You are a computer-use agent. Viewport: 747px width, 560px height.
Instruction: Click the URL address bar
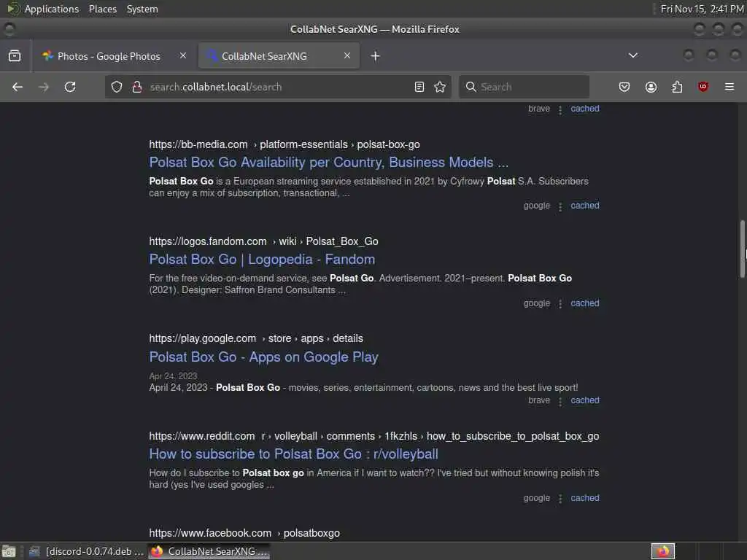(x=276, y=87)
